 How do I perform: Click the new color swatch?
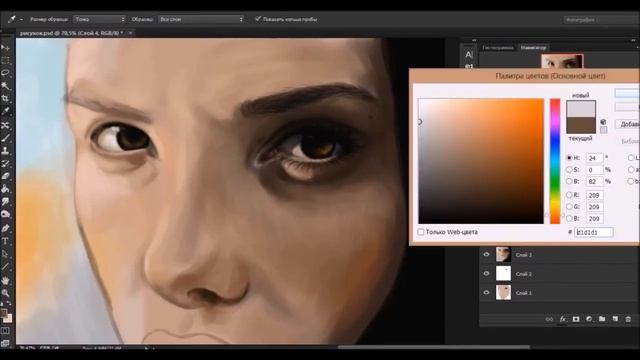581,109
